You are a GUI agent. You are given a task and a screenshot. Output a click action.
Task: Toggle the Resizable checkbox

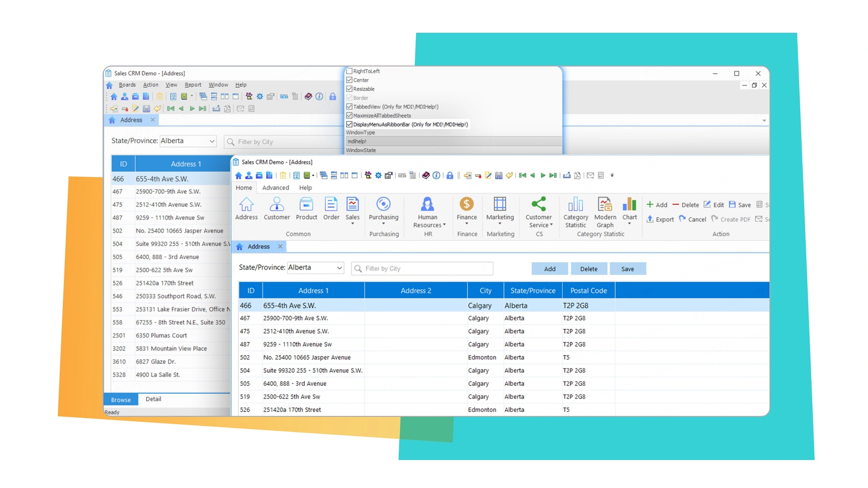349,89
